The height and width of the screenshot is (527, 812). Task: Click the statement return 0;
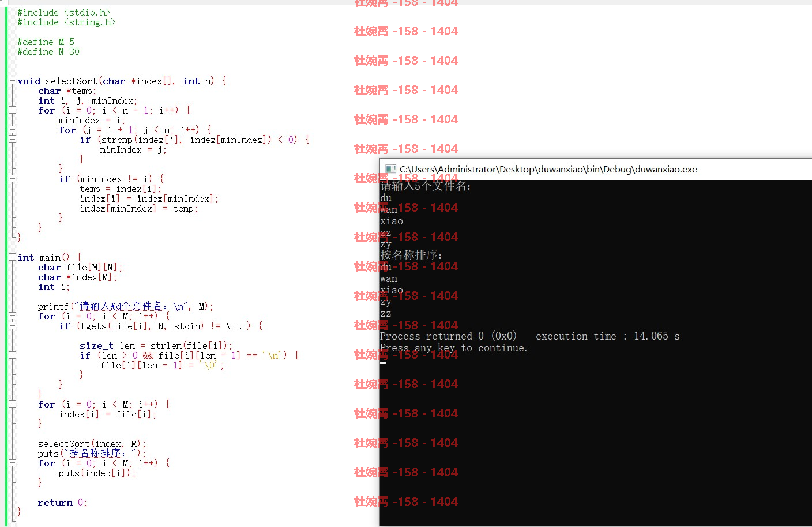[62, 502]
